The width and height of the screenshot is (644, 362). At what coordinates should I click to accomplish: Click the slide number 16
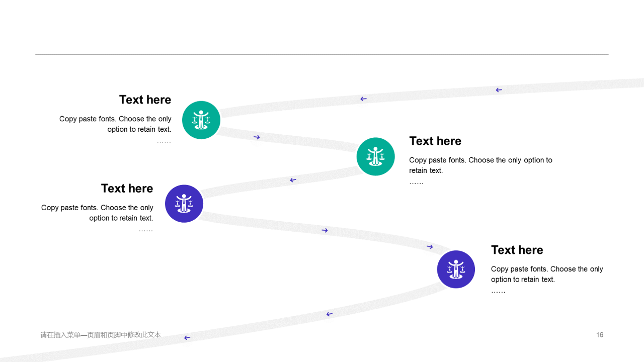(600, 335)
